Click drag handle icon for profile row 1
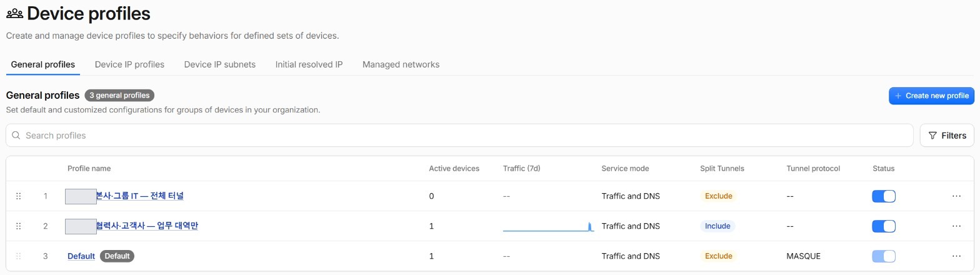 pos(18,196)
